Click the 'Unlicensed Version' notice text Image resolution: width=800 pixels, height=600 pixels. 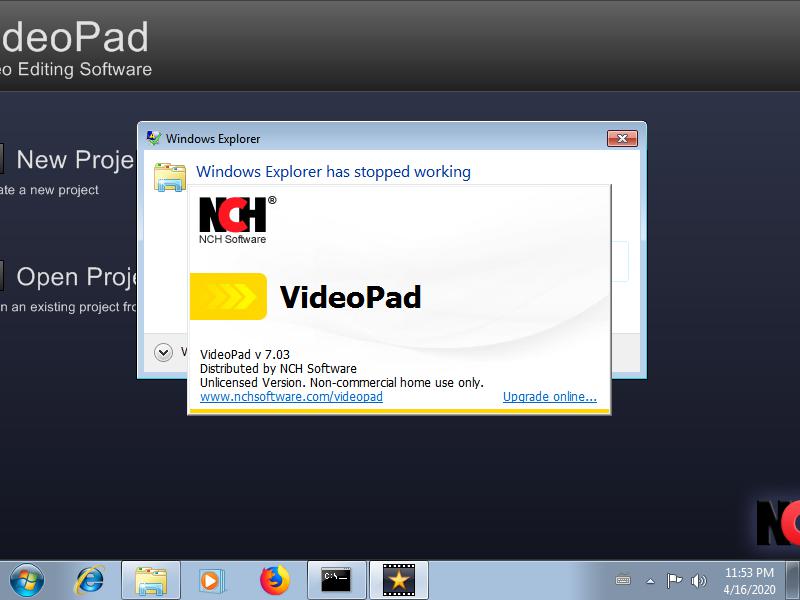click(x=341, y=383)
